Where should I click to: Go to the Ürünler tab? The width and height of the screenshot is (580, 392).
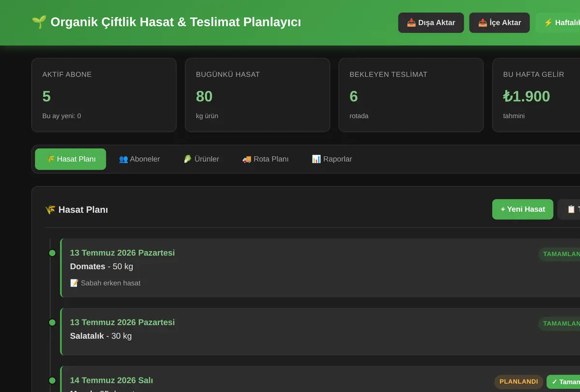pyautogui.click(x=201, y=159)
